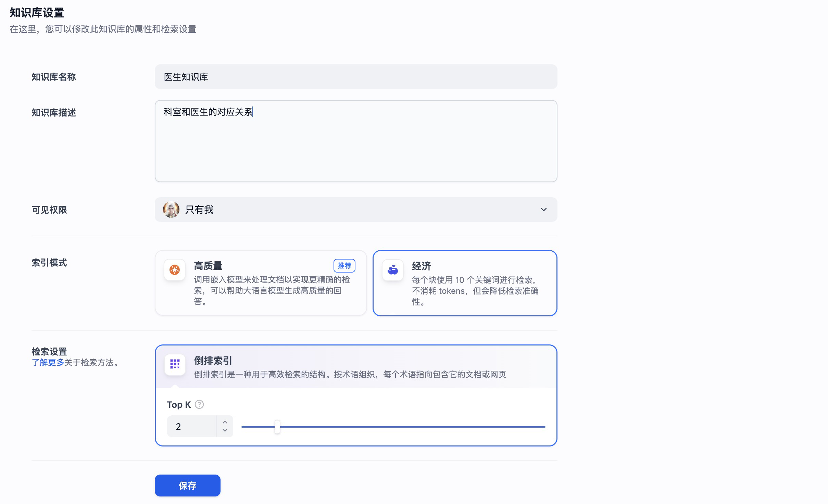Image resolution: width=828 pixels, height=504 pixels.
Task: Click the 知识库名称 input field
Action: [x=356, y=77]
